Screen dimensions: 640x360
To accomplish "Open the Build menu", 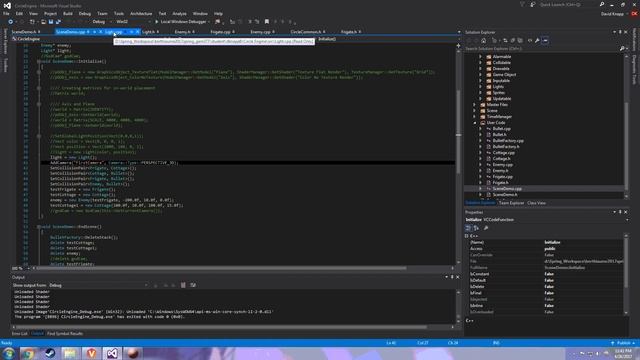I will [68, 13].
